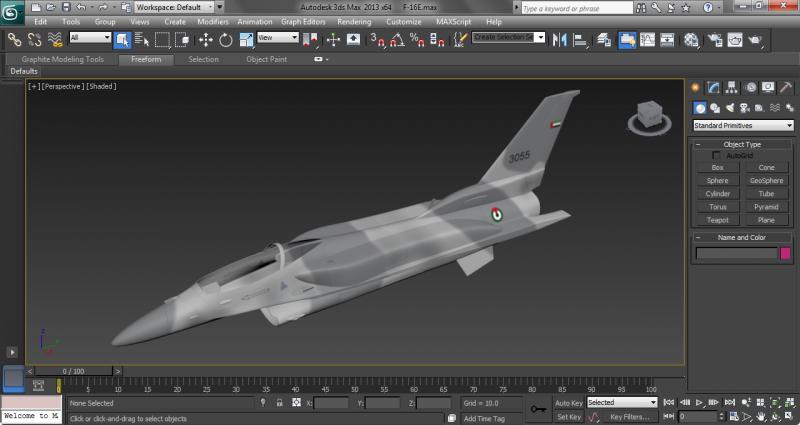
Task: Click the Select Object arrow tool
Action: 122,40
